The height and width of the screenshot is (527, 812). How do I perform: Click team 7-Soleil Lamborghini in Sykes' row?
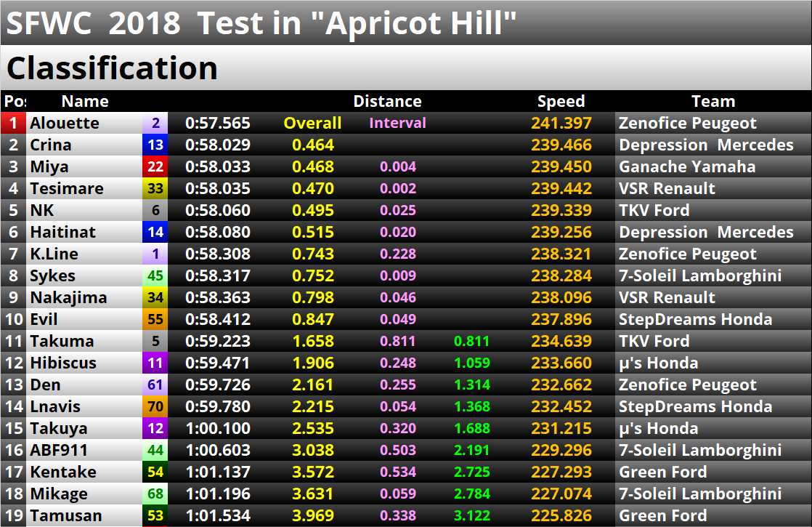pos(700,275)
